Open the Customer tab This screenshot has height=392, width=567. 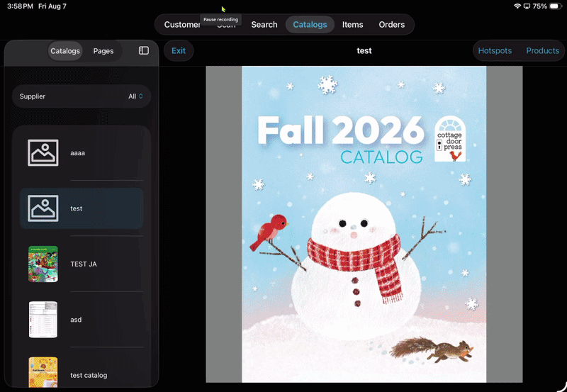[182, 25]
